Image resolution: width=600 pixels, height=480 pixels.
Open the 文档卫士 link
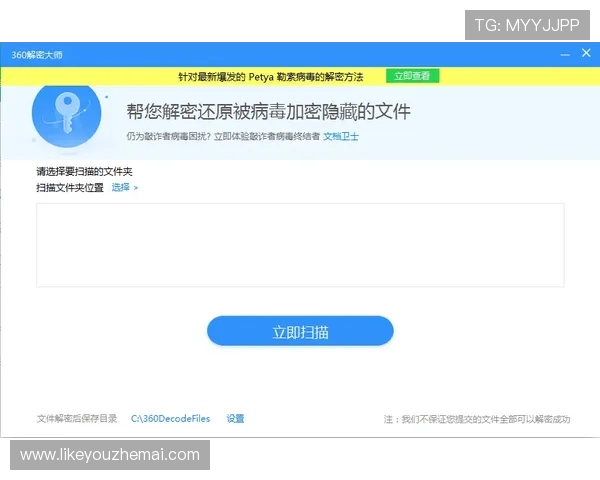(x=341, y=136)
